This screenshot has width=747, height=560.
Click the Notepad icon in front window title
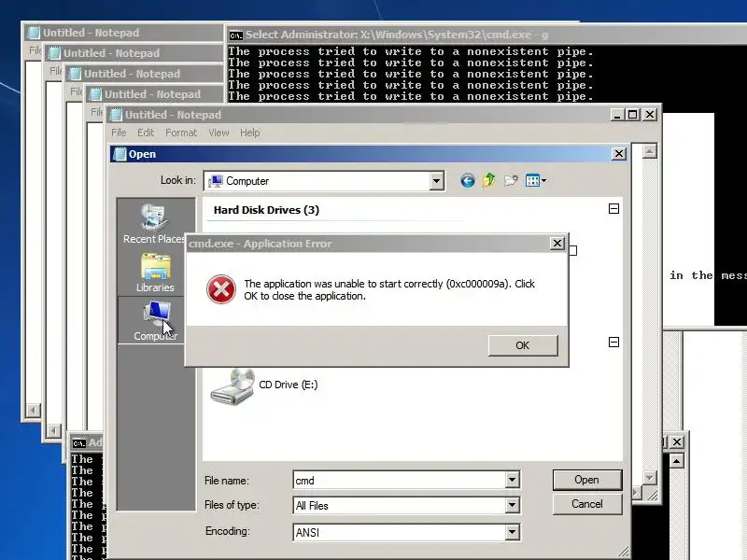[116, 115]
